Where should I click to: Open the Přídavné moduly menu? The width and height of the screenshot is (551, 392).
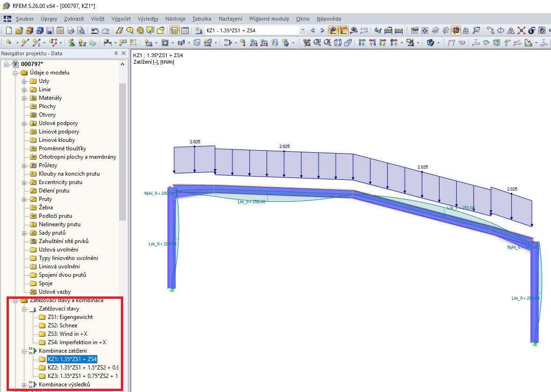tap(269, 19)
